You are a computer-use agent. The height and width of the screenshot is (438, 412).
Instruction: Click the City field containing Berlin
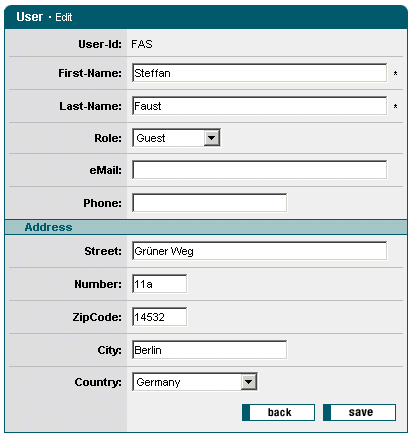209,350
